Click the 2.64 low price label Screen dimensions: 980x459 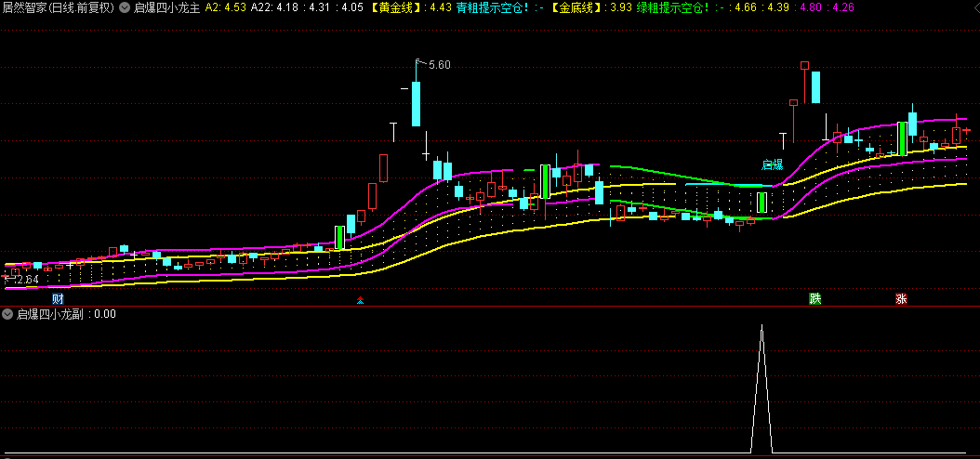point(28,280)
